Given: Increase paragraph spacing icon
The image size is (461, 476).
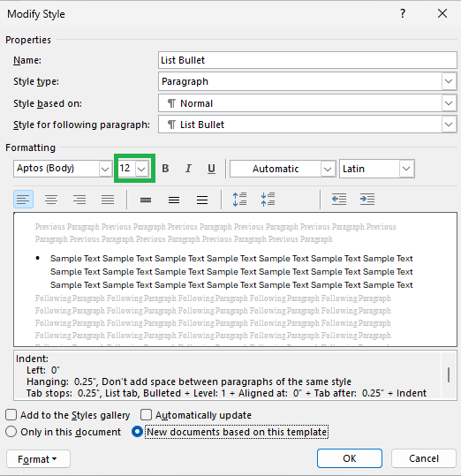Looking at the screenshot, I should (239, 200).
